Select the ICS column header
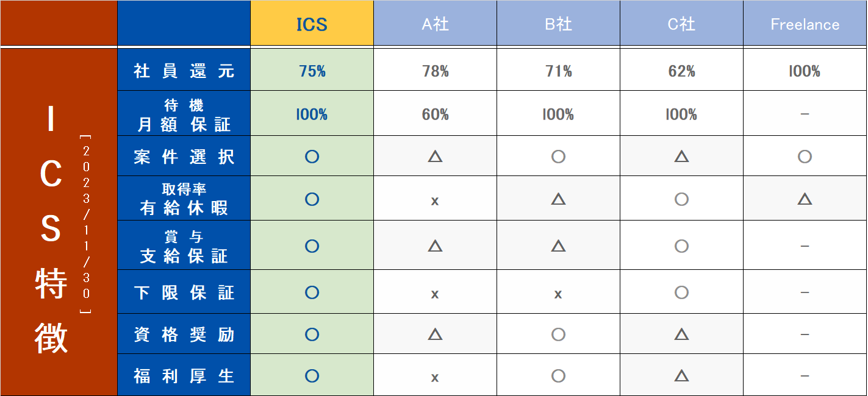This screenshot has width=868, height=396. point(312,24)
